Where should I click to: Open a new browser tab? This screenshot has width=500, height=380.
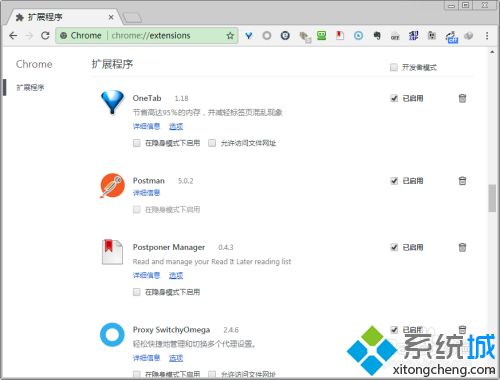point(132,18)
